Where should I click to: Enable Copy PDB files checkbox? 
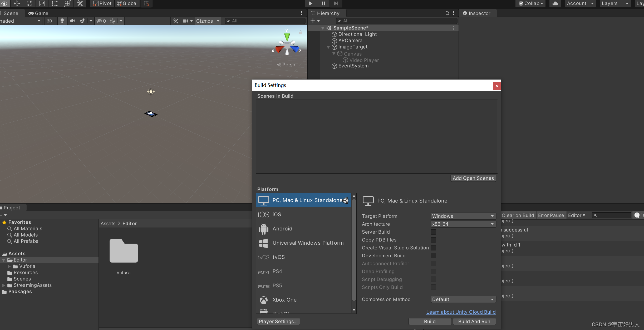[x=433, y=240]
